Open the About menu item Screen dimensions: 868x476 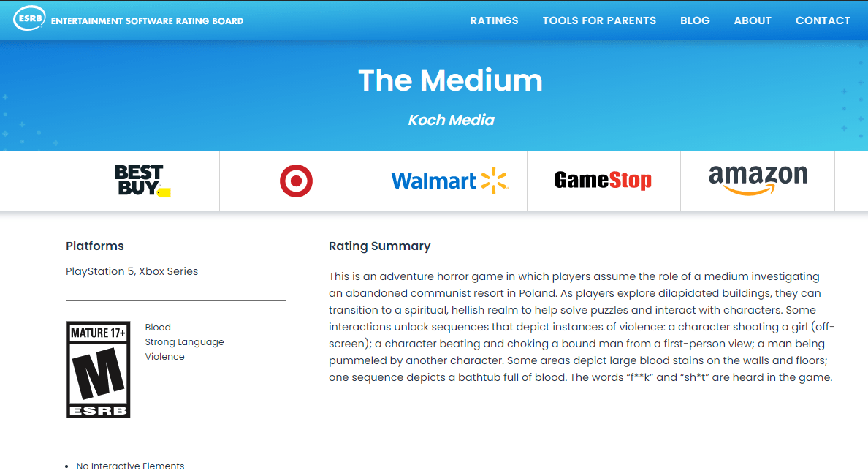(x=753, y=20)
